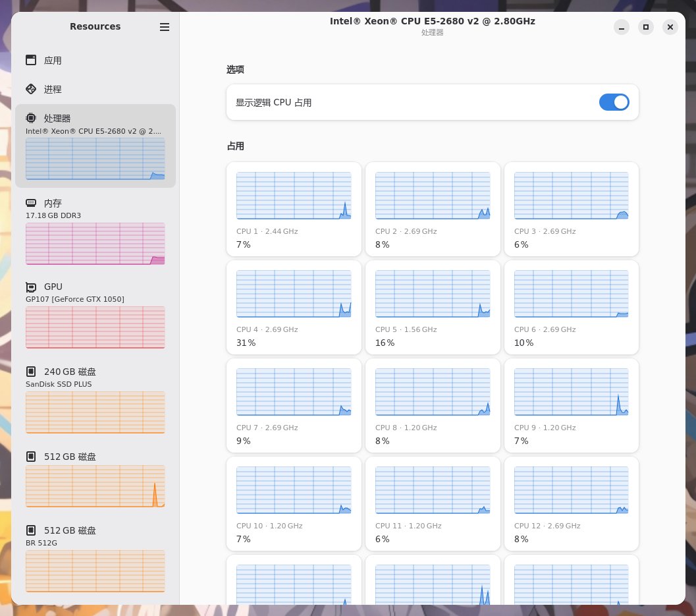696x616 pixels.
Task: Open the 240 GB SanDisk SSD PLUS entry
Action: coord(95,400)
